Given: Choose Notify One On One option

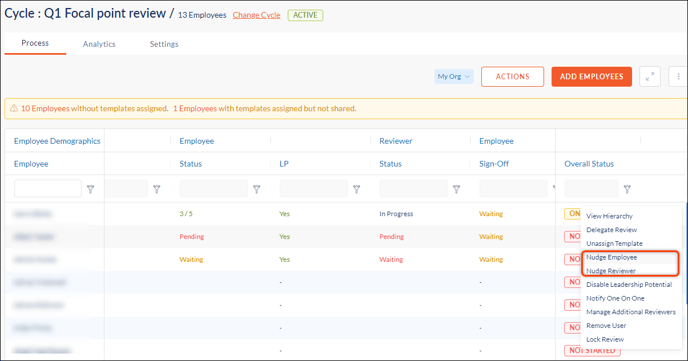Looking at the screenshot, I should [x=615, y=298].
